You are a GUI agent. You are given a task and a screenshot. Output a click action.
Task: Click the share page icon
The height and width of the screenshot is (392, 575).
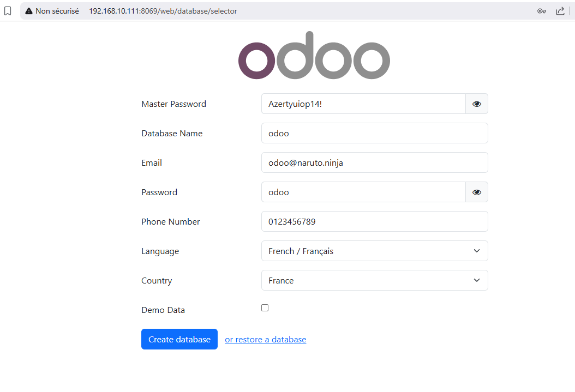(560, 11)
